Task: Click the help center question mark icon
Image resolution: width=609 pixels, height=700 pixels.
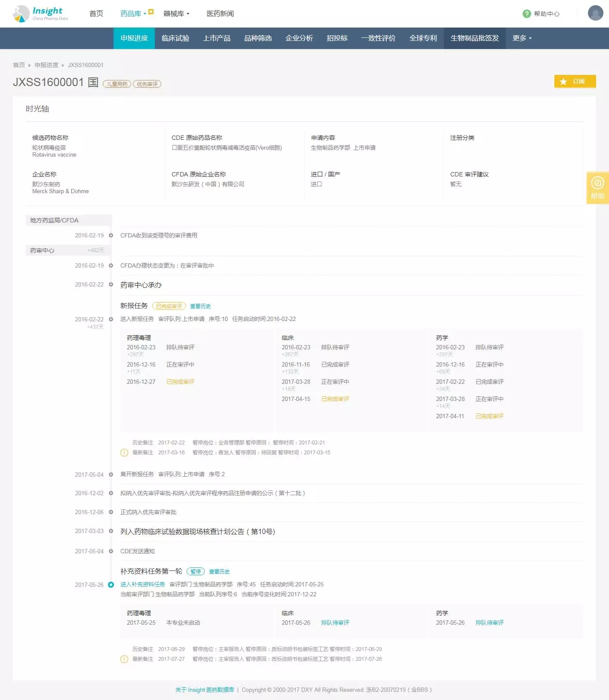Action: coord(526,14)
